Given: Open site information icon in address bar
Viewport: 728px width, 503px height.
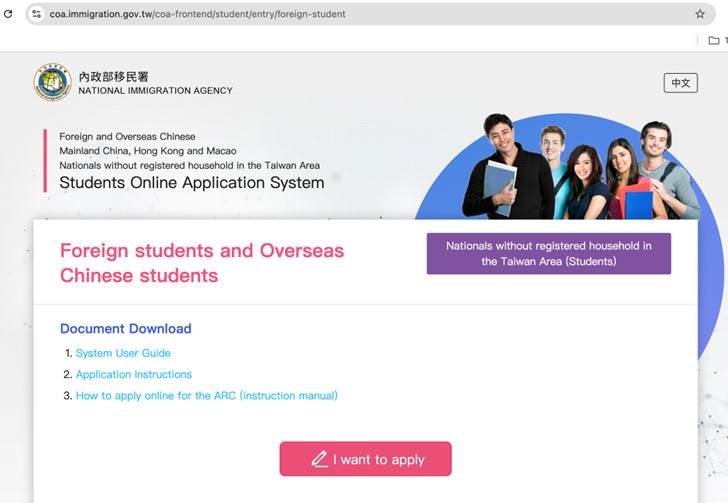Looking at the screenshot, I should (x=37, y=14).
